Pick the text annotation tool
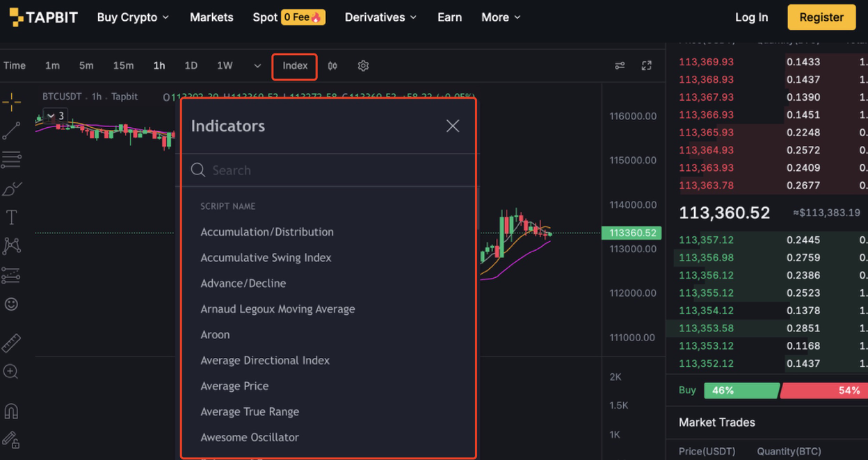Image resolution: width=868 pixels, height=460 pixels. (11, 217)
